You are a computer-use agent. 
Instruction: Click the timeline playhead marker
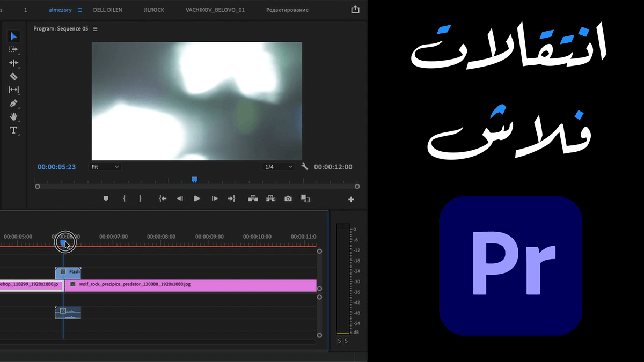click(x=63, y=243)
